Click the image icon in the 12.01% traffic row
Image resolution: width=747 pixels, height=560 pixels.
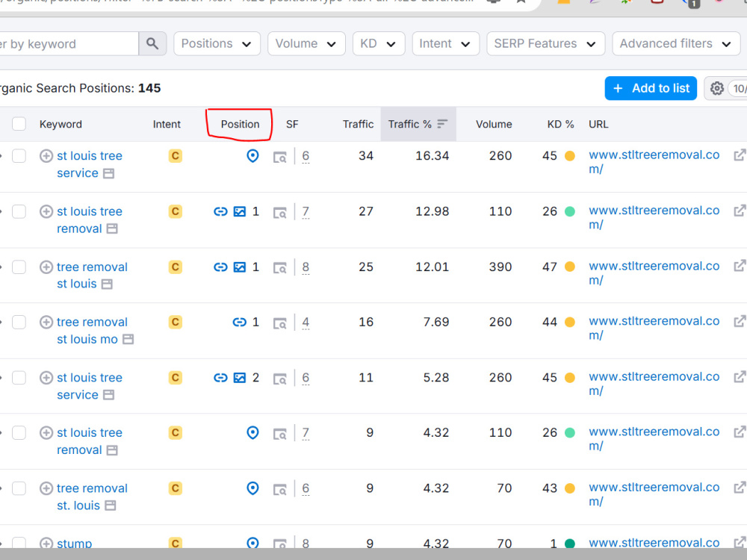[x=240, y=267]
